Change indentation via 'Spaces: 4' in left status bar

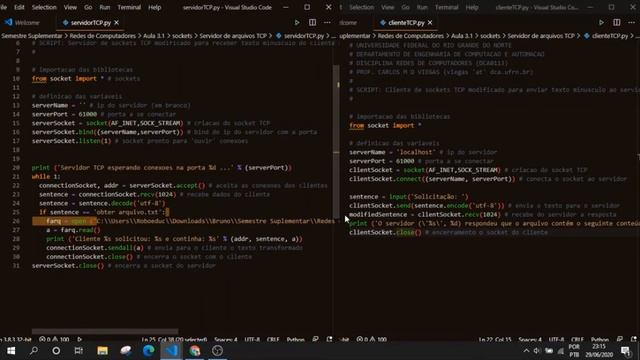point(226,340)
